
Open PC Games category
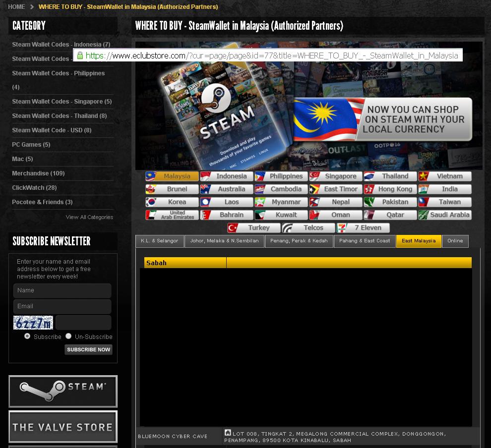pyautogui.click(x=31, y=145)
